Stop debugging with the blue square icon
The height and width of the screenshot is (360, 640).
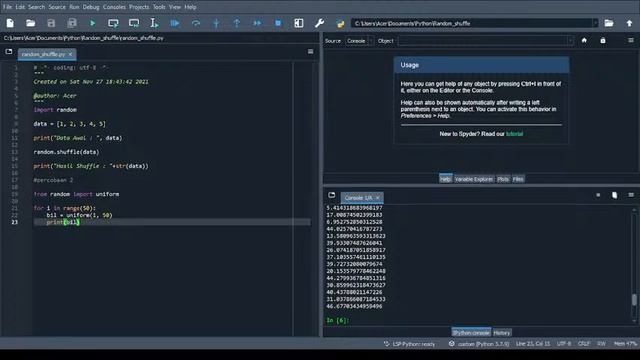[278, 23]
